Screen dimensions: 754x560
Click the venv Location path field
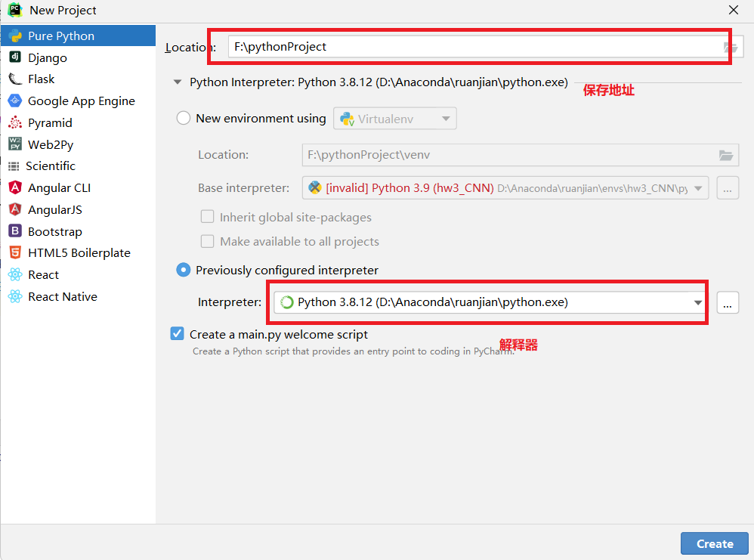(521, 155)
